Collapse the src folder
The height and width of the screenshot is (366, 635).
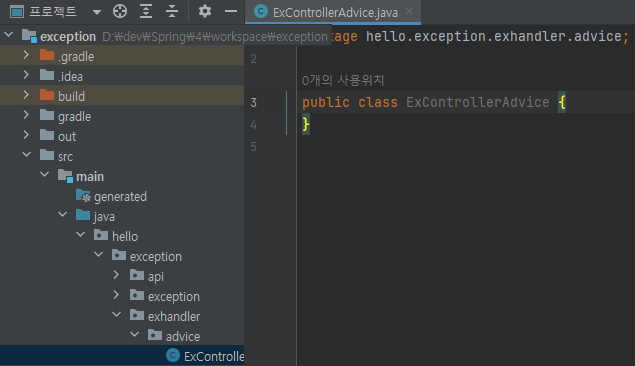[x=26, y=155]
